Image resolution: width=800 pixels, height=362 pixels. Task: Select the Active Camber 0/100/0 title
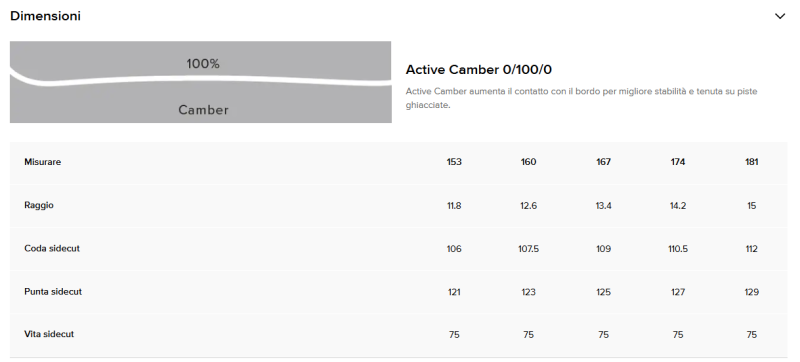pos(479,70)
